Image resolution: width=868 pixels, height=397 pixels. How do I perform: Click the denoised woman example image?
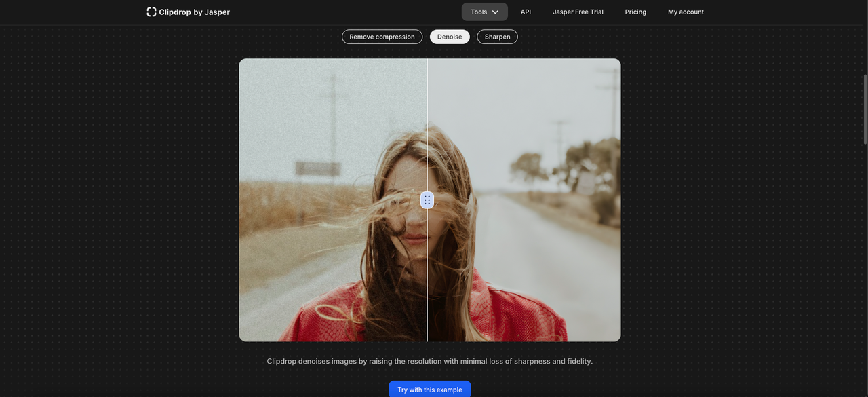tap(430, 200)
